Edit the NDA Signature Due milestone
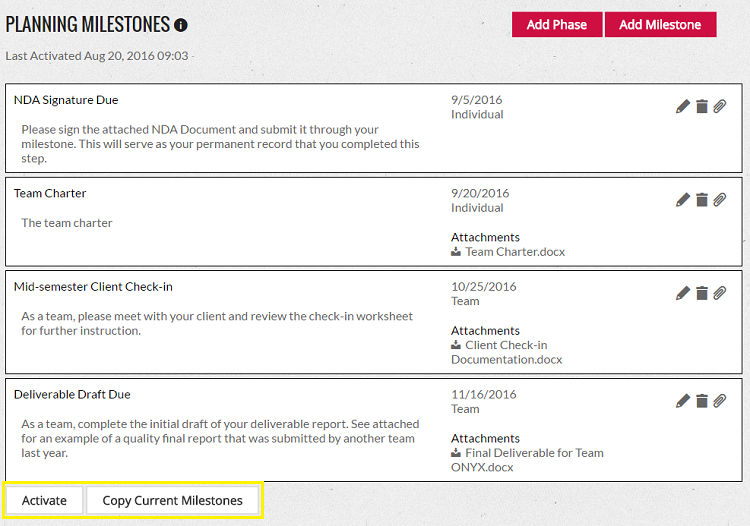 point(683,106)
